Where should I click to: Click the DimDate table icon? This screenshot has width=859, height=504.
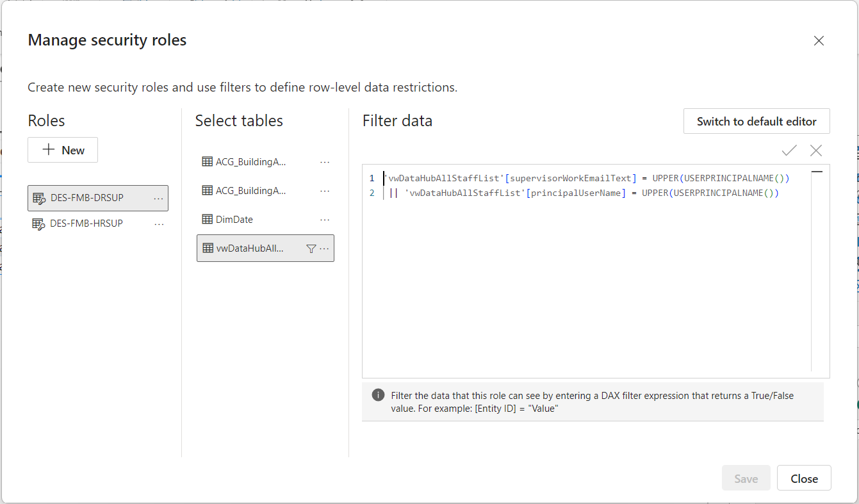pos(208,219)
